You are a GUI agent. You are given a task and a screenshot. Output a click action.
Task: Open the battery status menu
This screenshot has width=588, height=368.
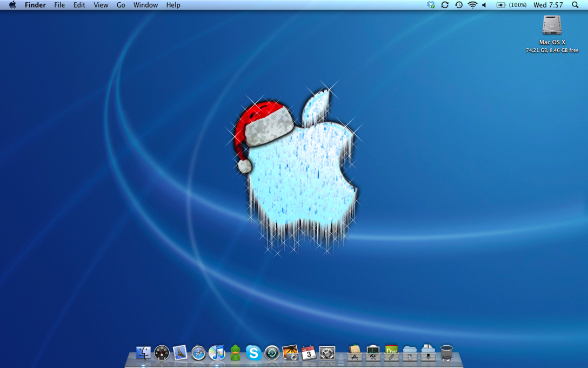click(501, 5)
